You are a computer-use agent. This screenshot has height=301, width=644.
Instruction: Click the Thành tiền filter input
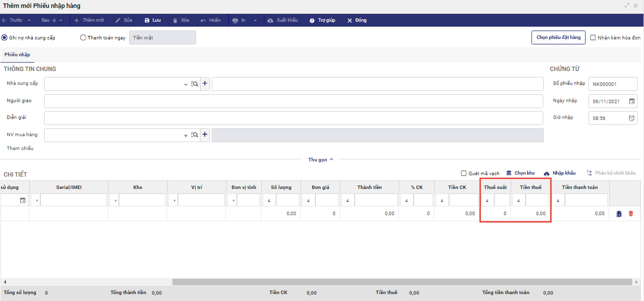pyautogui.click(x=376, y=200)
